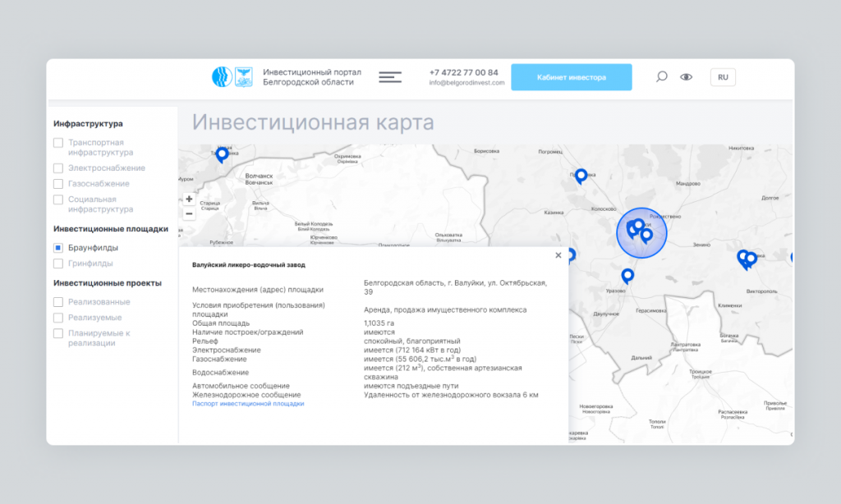Zoom in the map with plus button
The width and height of the screenshot is (841, 504).
(x=189, y=199)
